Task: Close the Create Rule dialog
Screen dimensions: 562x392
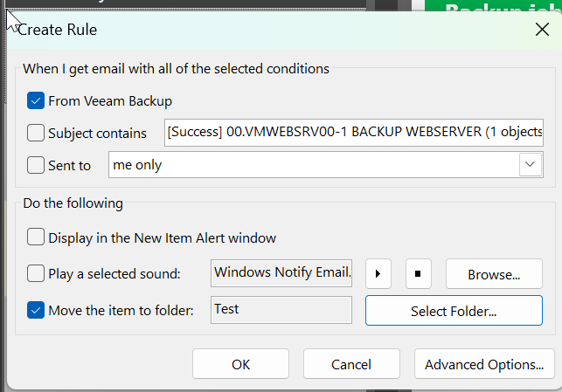Action: 542,30
